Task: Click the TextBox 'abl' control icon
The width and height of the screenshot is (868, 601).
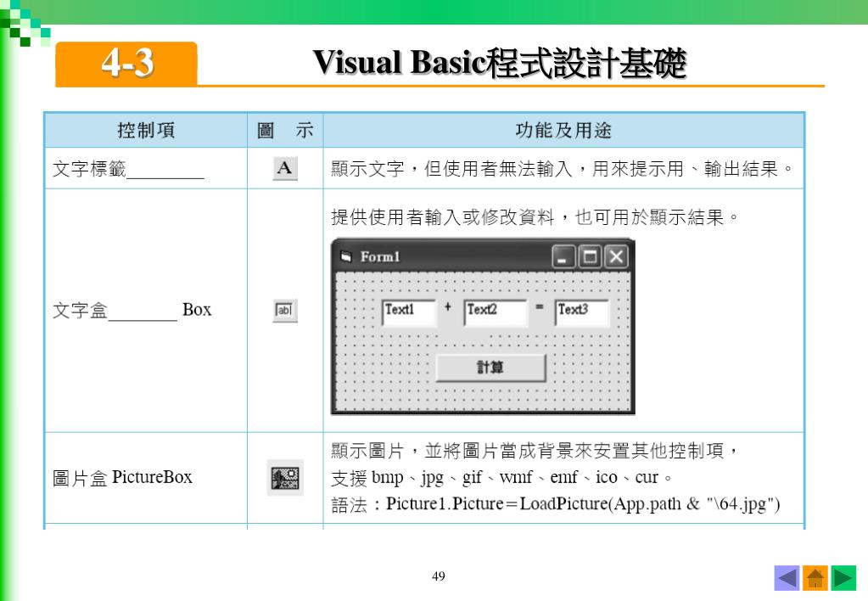Action: click(285, 310)
